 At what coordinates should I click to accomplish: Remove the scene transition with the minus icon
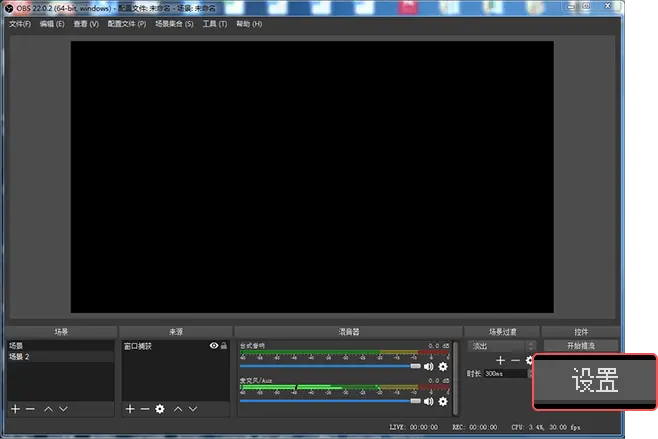click(x=515, y=361)
